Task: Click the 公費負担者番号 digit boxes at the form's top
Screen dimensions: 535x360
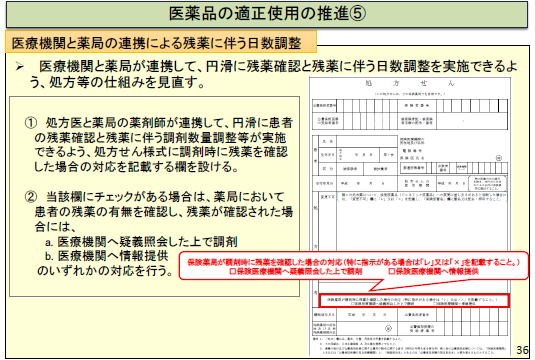Action: coord(367,106)
